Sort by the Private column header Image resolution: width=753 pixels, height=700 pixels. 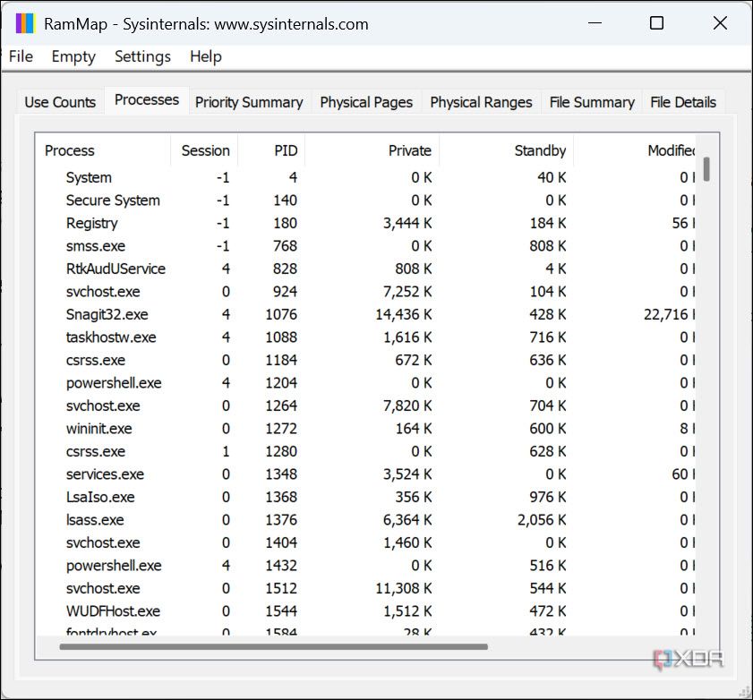409,150
